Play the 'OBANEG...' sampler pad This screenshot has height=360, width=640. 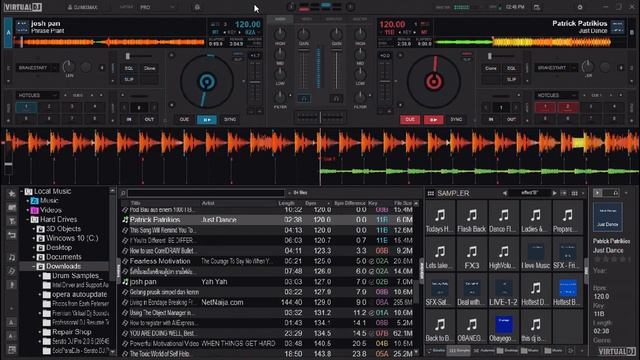click(471, 328)
